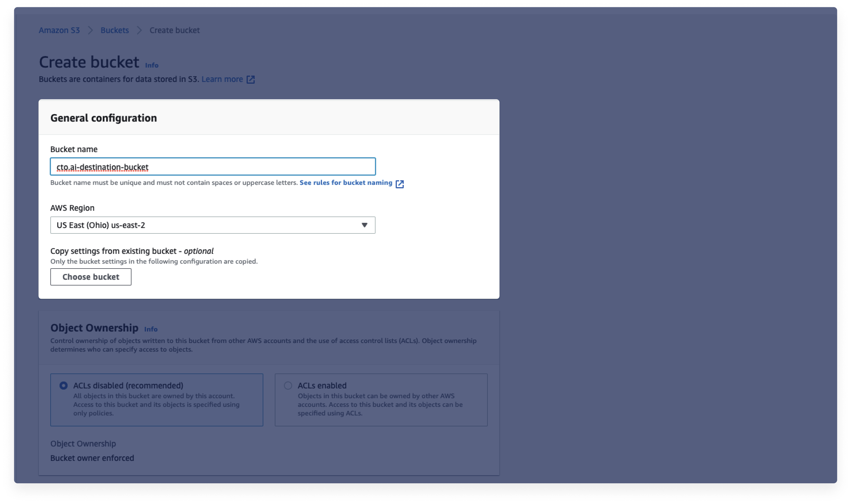Image resolution: width=851 pixels, height=504 pixels.
Task: Click the Bucket name label
Action: click(x=74, y=149)
